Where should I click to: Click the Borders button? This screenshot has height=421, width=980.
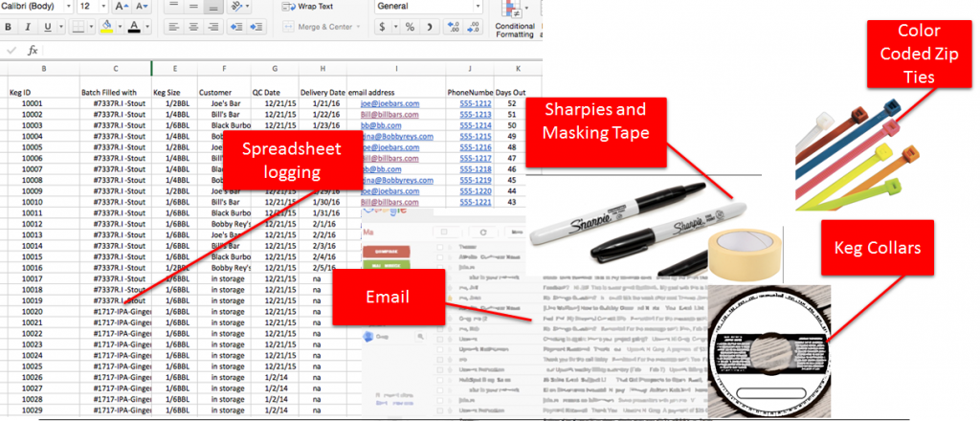point(78,27)
